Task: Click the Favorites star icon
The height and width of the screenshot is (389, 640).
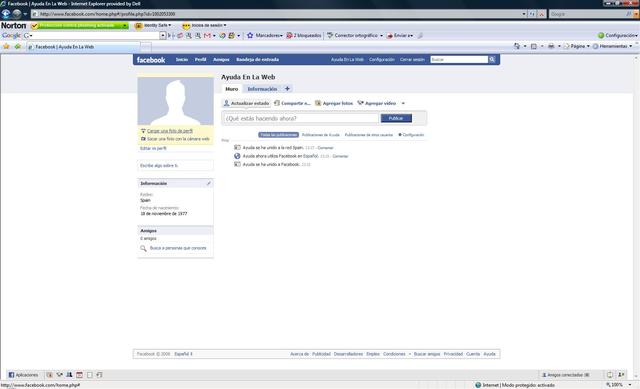Action: pyautogui.click(x=6, y=47)
